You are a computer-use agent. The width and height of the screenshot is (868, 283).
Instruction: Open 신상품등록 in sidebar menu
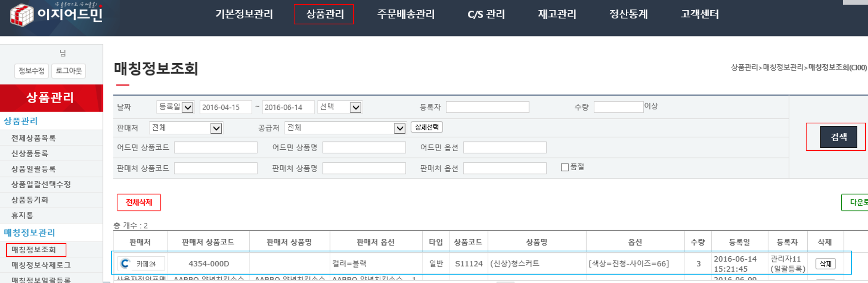tap(30, 153)
